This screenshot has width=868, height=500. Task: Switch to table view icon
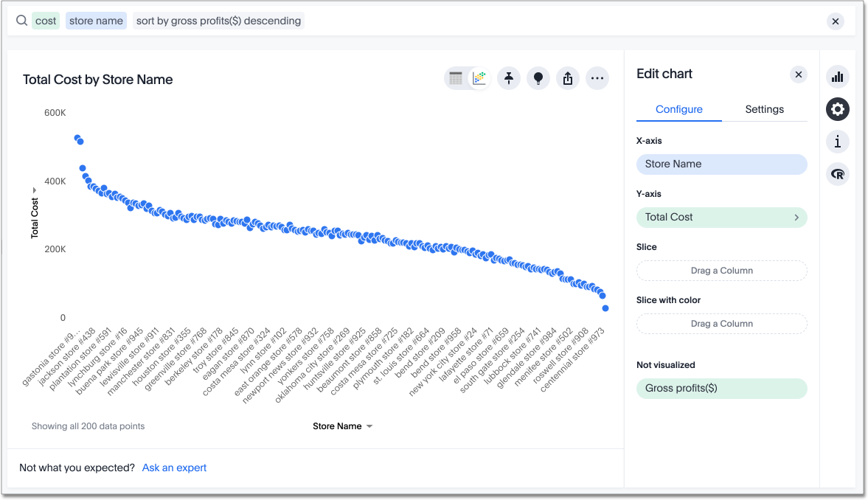click(456, 78)
